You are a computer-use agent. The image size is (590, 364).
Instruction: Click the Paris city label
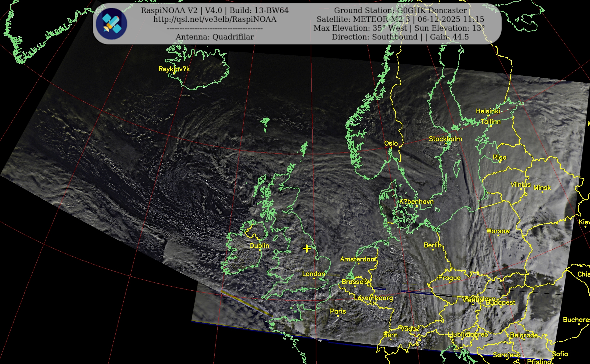coord(338,312)
